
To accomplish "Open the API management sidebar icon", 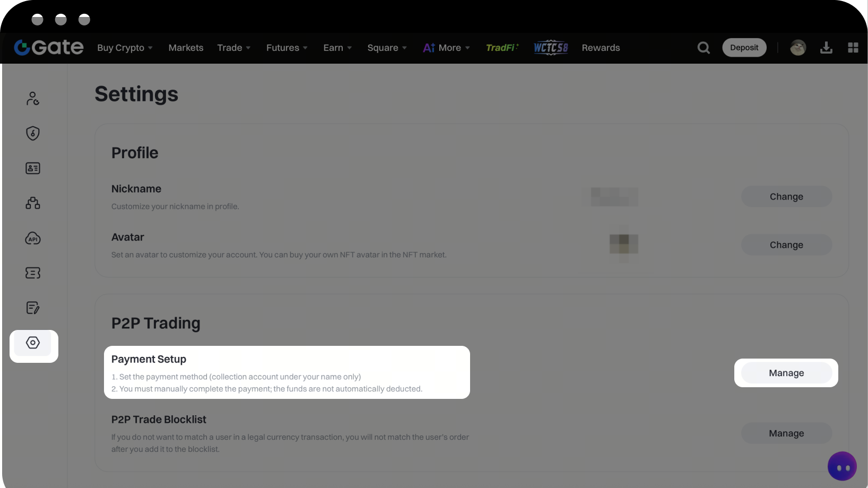I will click(33, 239).
